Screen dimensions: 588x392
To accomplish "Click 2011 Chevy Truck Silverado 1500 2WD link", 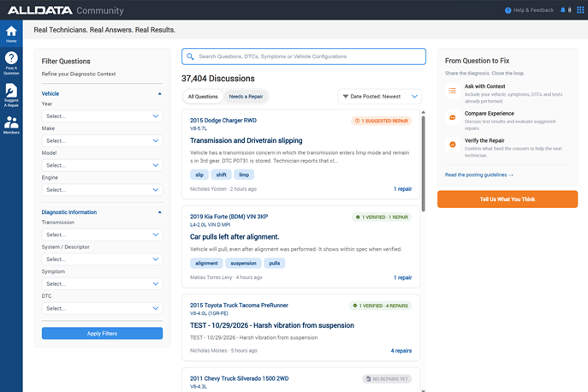I will pyautogui.click(x=240, y=378).
